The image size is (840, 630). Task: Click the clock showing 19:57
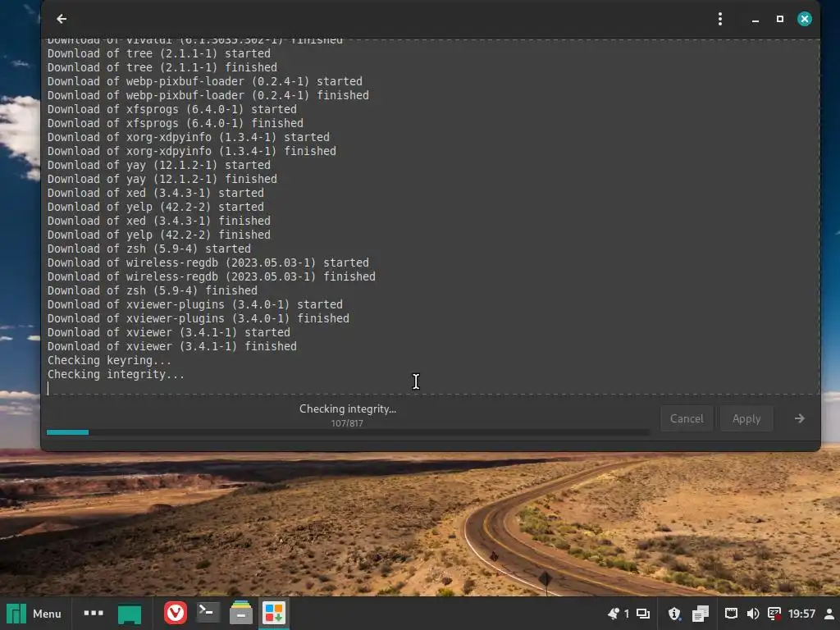coord(801,614)
